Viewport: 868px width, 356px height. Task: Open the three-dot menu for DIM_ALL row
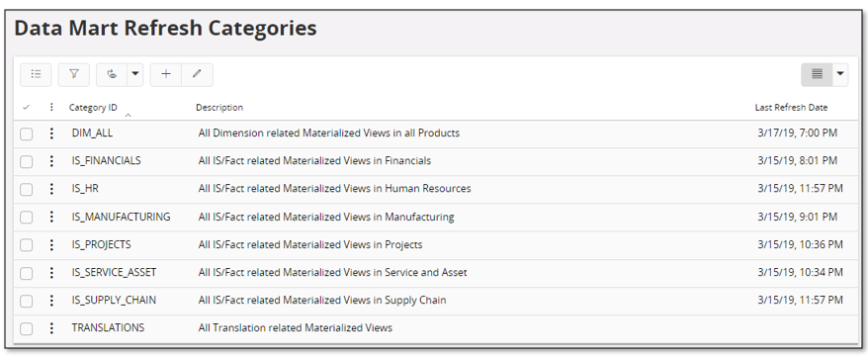click(x=51, y=133)
